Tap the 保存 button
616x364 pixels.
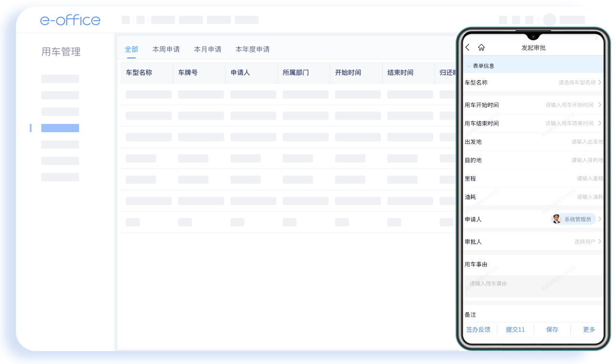552,329
